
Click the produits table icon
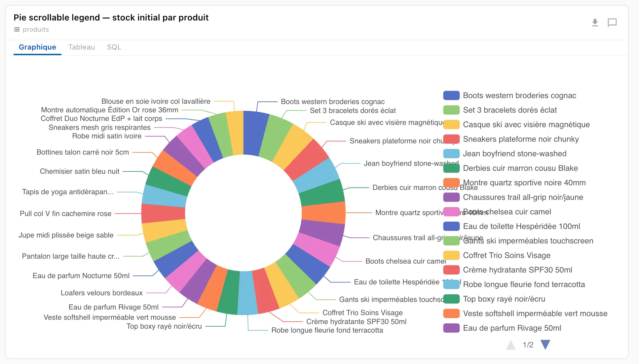17,29
